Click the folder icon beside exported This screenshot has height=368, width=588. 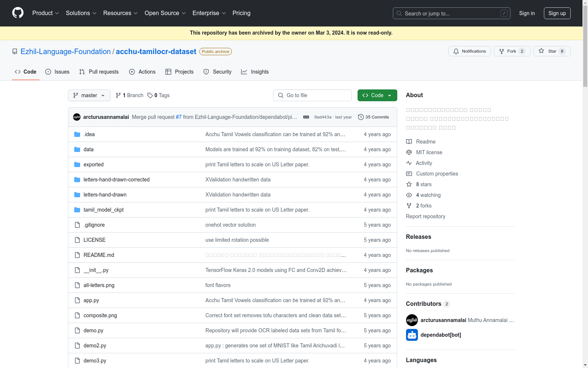click(77, 164)
